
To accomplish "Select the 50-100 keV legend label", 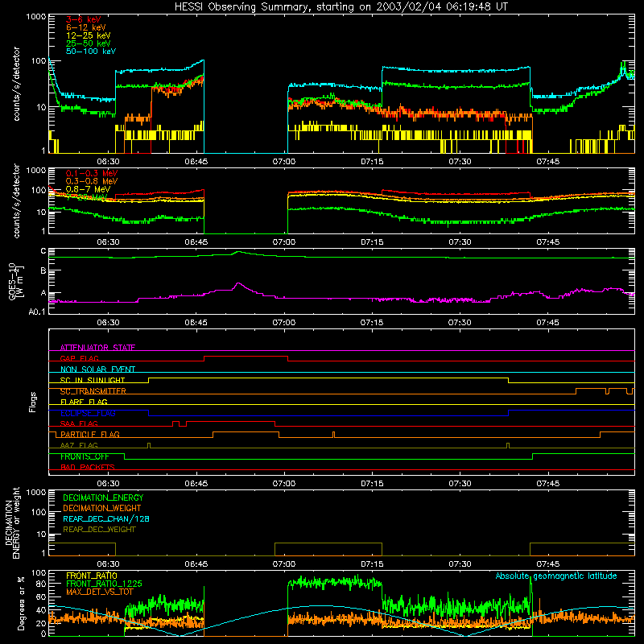I will click(91, 51).
